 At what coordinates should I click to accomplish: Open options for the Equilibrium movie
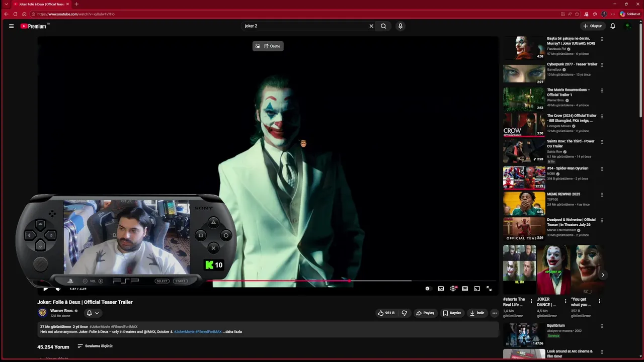tap(602, 326)
